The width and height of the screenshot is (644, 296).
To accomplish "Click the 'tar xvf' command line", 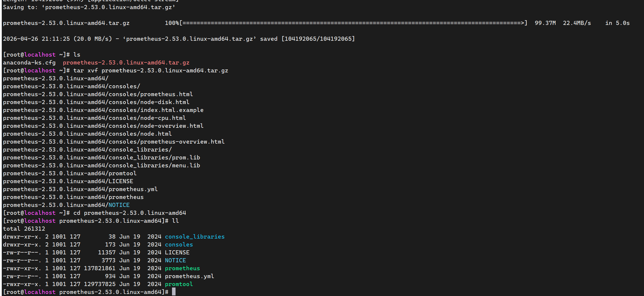I will tap(151, 71).
